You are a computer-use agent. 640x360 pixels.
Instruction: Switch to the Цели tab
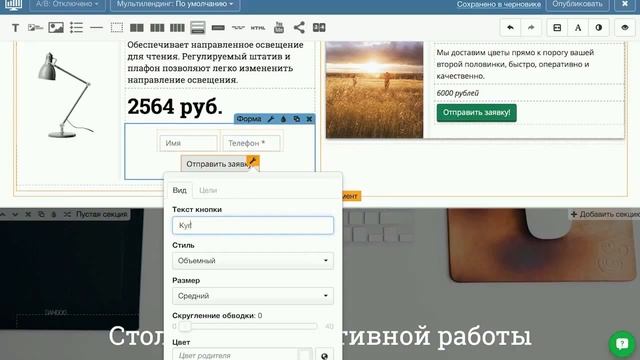[208, 190]
